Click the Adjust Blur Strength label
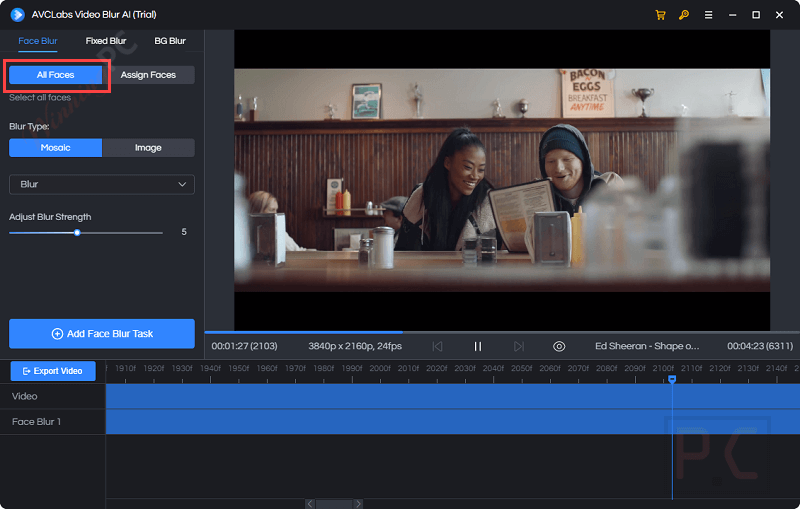Screen dimensions: 800x509 click(x=50, y=217)
